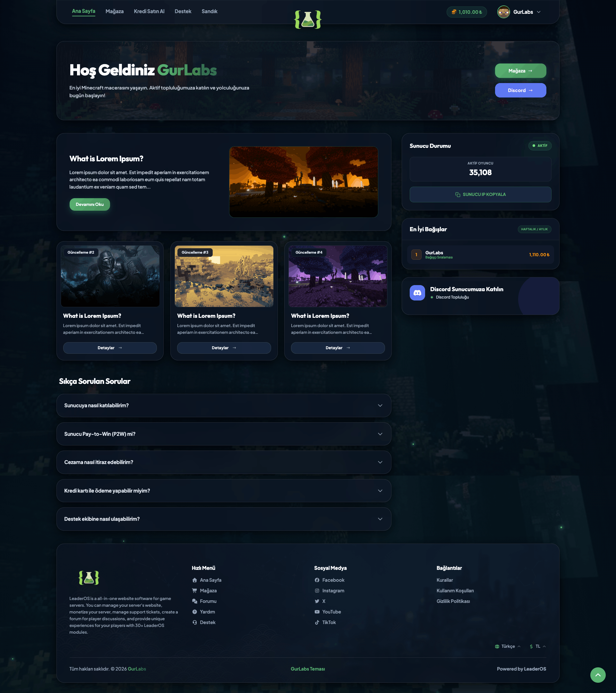Viewport: 616px width, 693px height.
Task: Click the footer GurLabs flask logo
Action: 89,577
